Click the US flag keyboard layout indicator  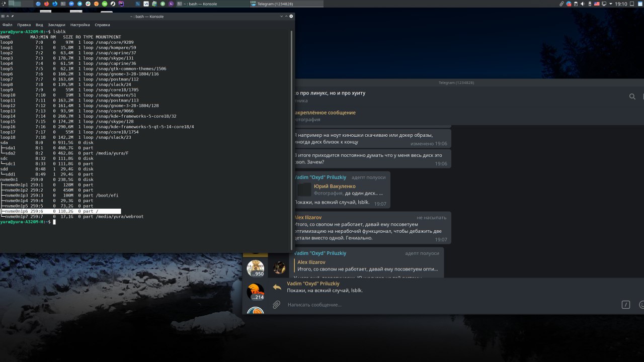click(597, 4)
